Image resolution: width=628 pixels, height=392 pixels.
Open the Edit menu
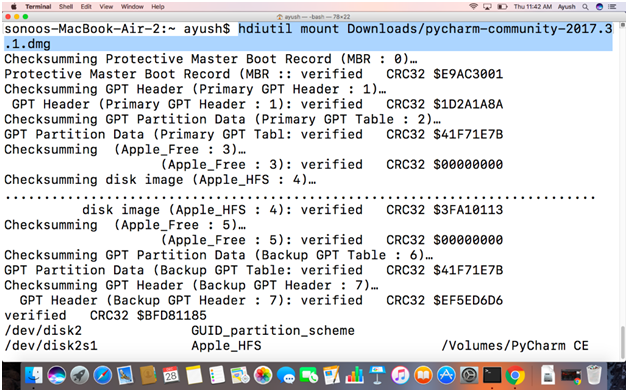point(86,6)
